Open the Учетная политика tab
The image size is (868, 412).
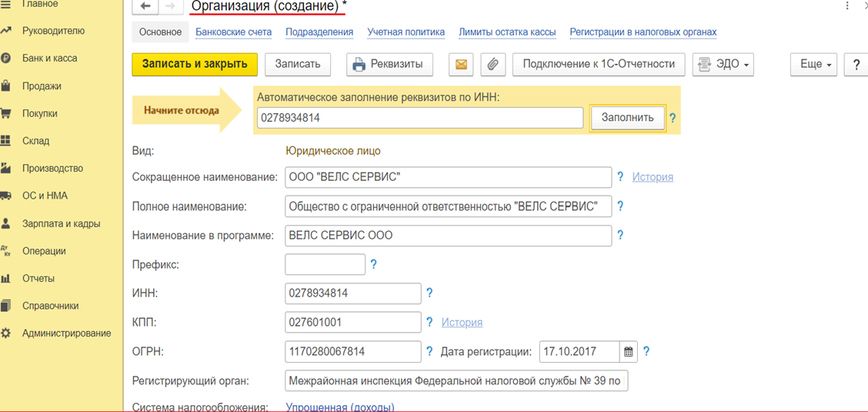click(406, 32)
